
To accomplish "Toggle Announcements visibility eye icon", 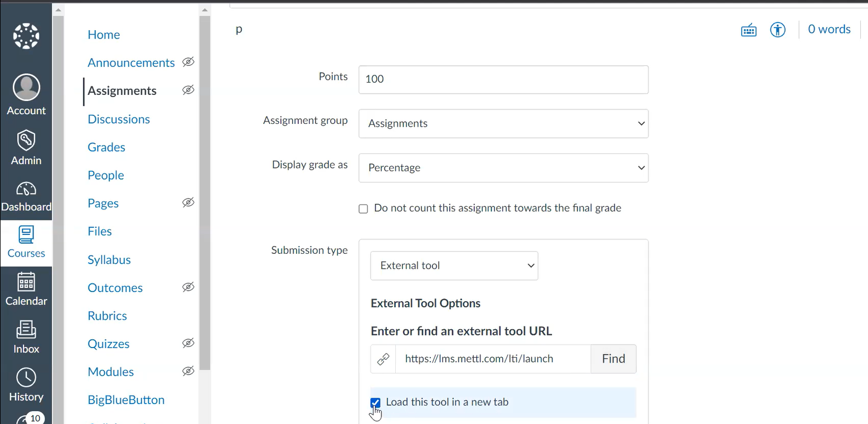I will click(x=188, y=62).
